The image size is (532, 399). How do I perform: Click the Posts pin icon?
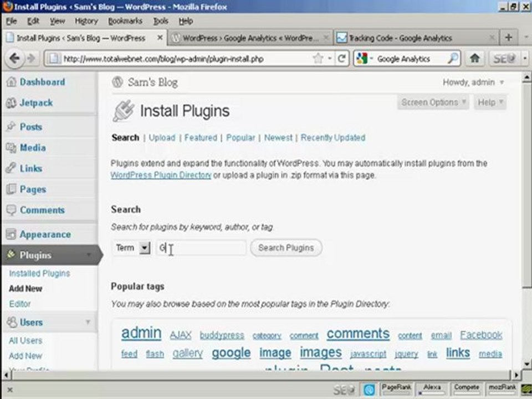11,126
